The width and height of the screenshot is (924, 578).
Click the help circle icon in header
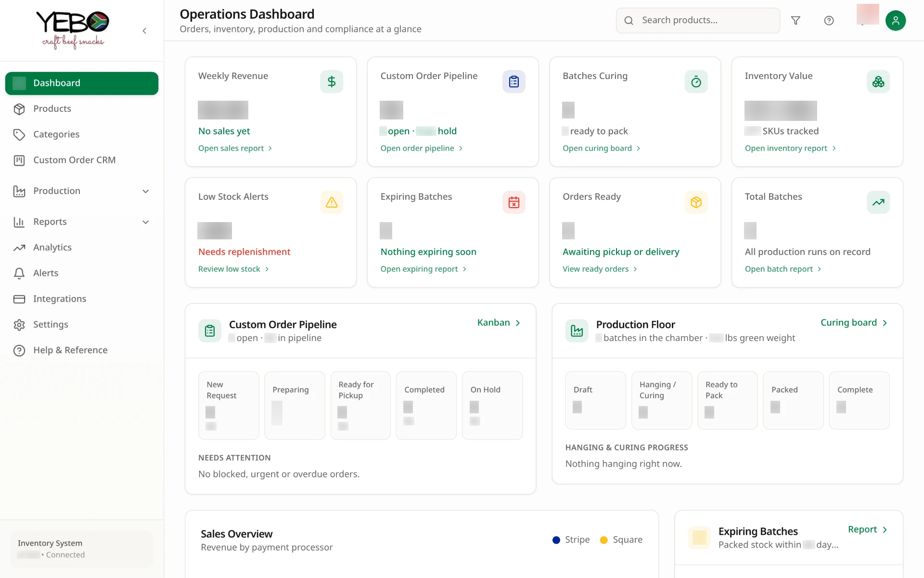click(x=829, y=20)
